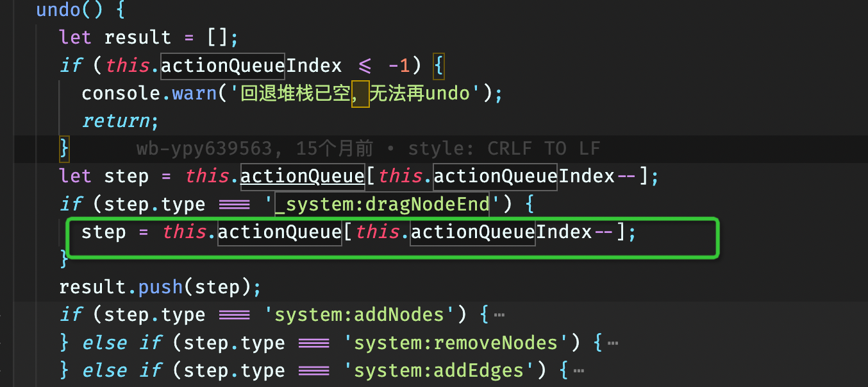Screen dimensions: 868x387
Task: Click the undo() method name
Action: [x=58, y=10]
